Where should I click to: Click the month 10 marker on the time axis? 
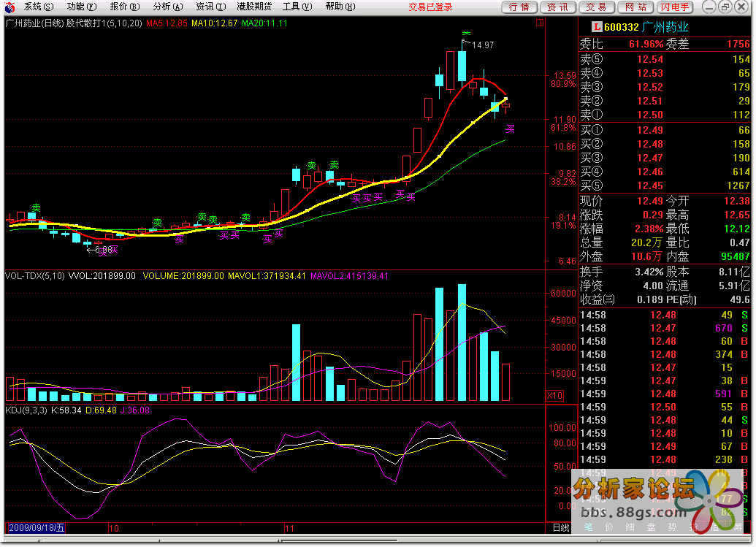click(x=114, y=528)
